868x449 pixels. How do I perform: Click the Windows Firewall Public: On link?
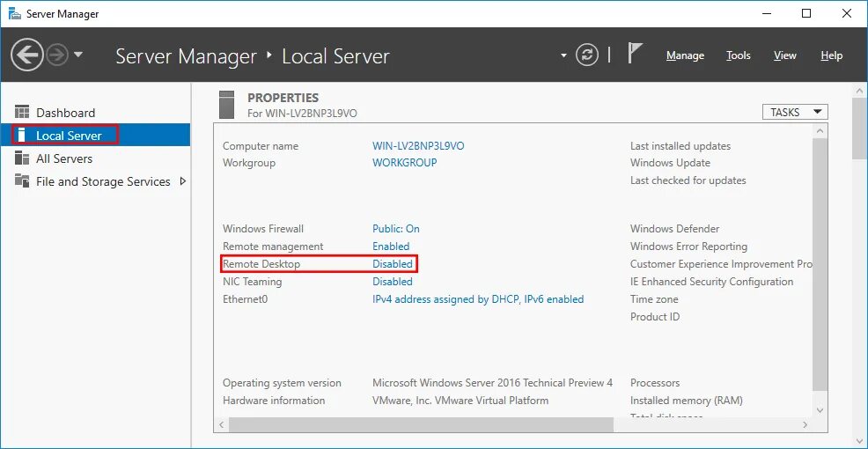coord(396,229)
